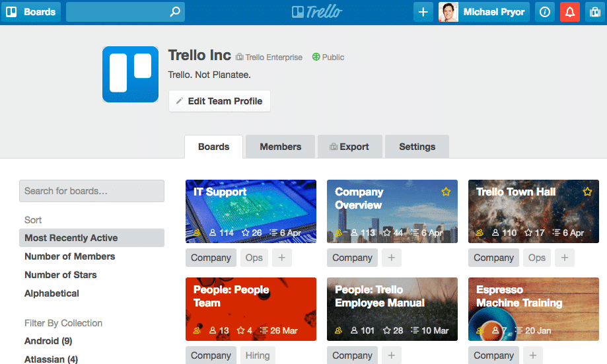Add collection to Company Overview board
The height and width of the screenshot is (364, 607).
(392, 258)
